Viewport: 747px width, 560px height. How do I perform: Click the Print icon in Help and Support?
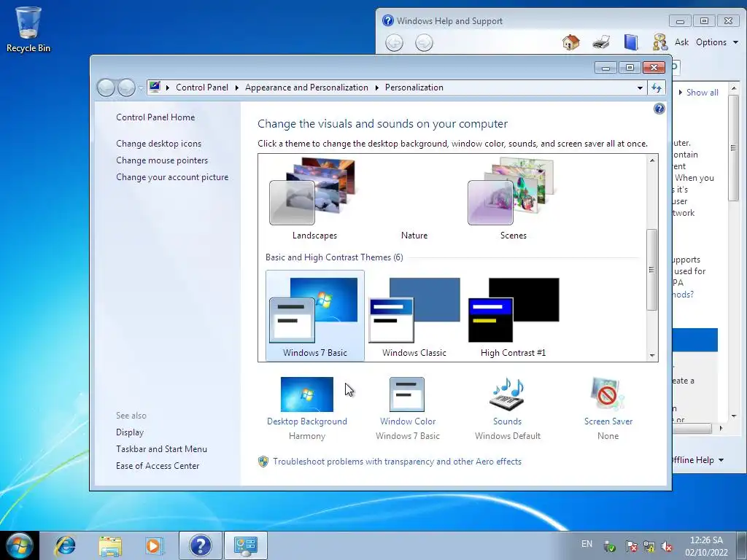(x=601, y=42)
